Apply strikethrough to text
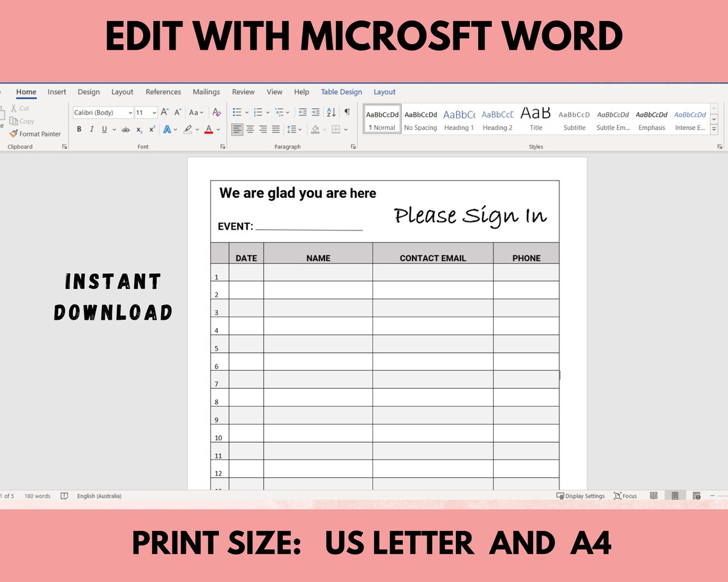 click(x=126, y=129)
